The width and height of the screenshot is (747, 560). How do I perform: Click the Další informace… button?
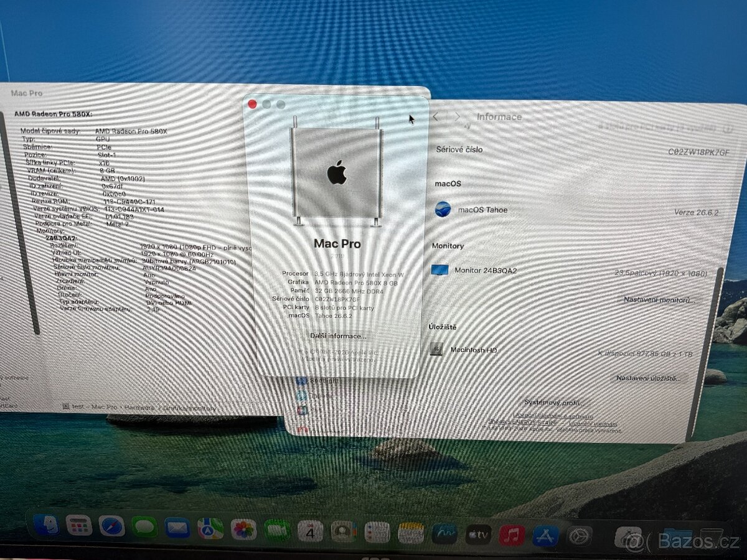tap(338, 335)
